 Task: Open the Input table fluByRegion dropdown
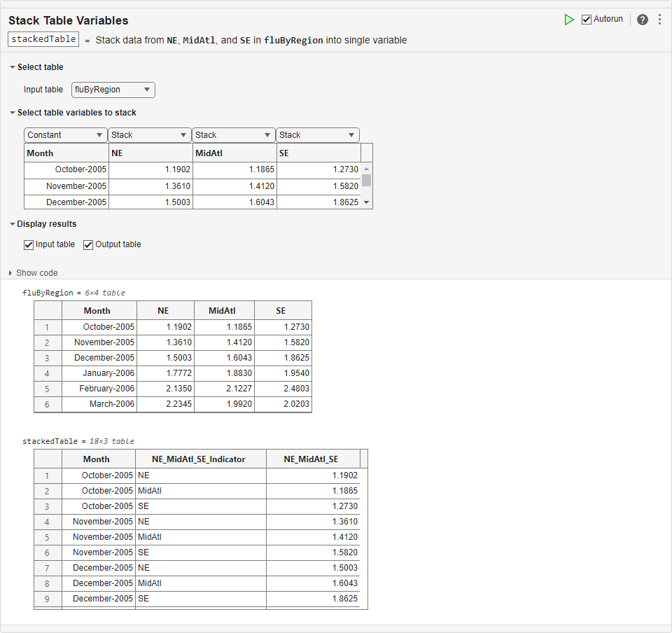click(113, 90)
